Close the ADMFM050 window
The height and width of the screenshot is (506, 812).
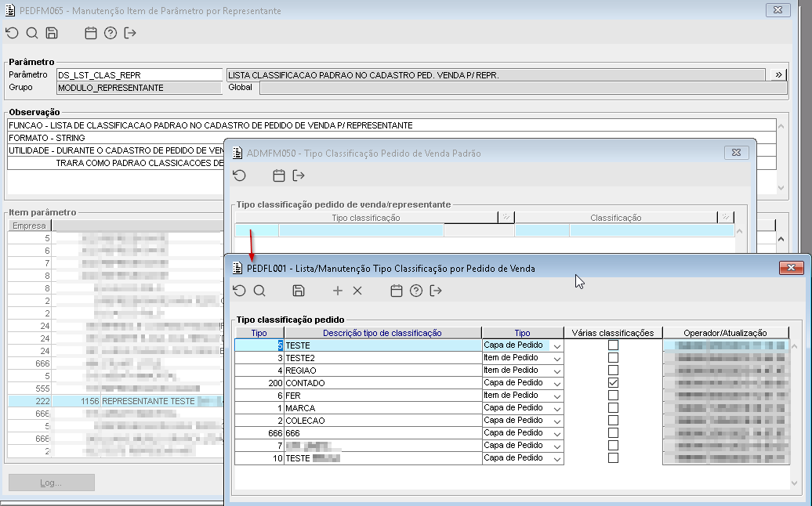[736, 152]
